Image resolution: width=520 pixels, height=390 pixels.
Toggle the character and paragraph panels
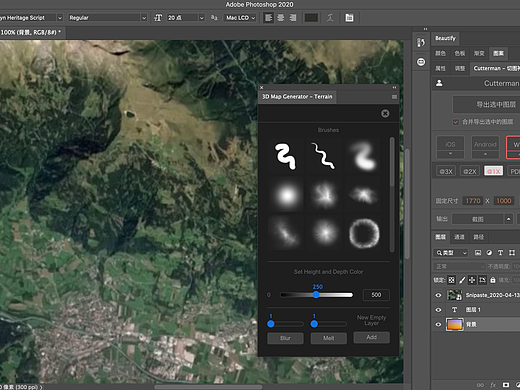click(349, 18)
